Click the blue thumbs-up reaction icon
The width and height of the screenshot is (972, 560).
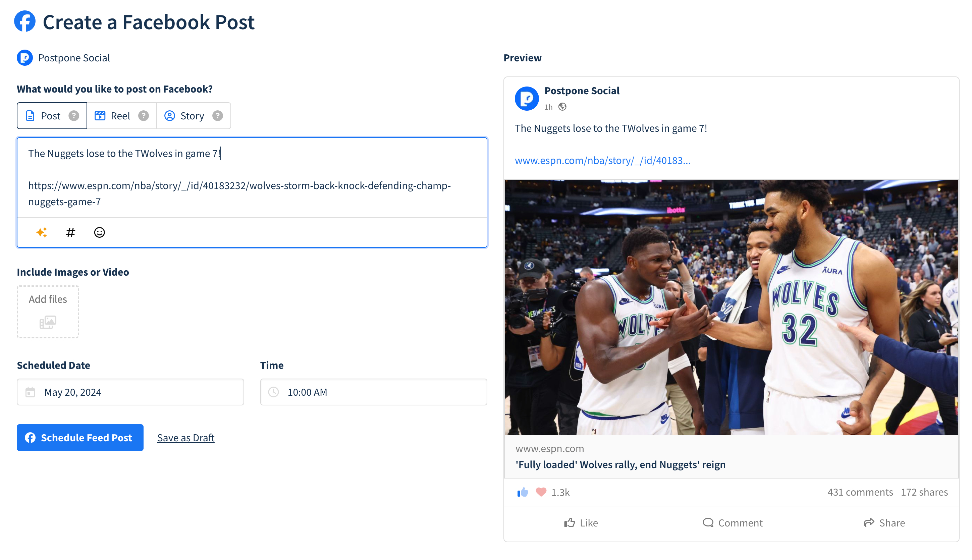[x=522, y=492]
